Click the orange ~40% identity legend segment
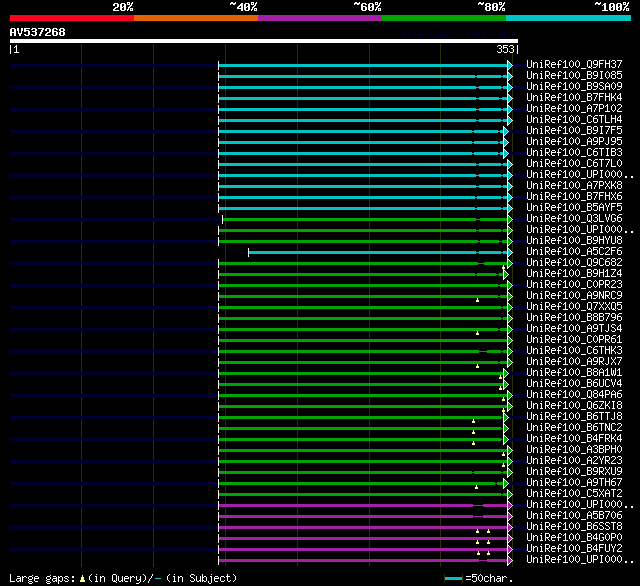The width and height of the screenshot is (640, 586). tap(196, 18)
